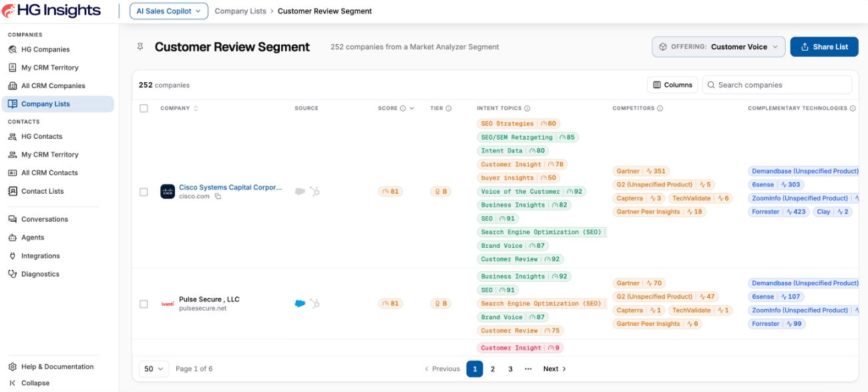Click Cisco score badge 81
The width and height of the screenshot is (868, 392).
coord(391,192)
